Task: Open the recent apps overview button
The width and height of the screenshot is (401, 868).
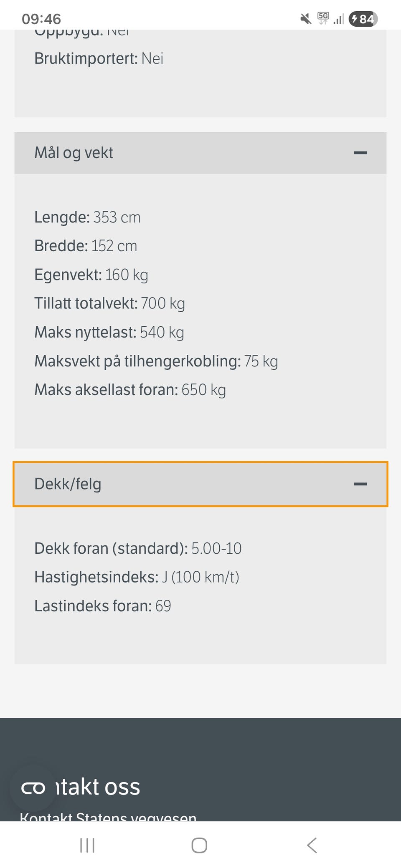Action: (x=87, y=845)
